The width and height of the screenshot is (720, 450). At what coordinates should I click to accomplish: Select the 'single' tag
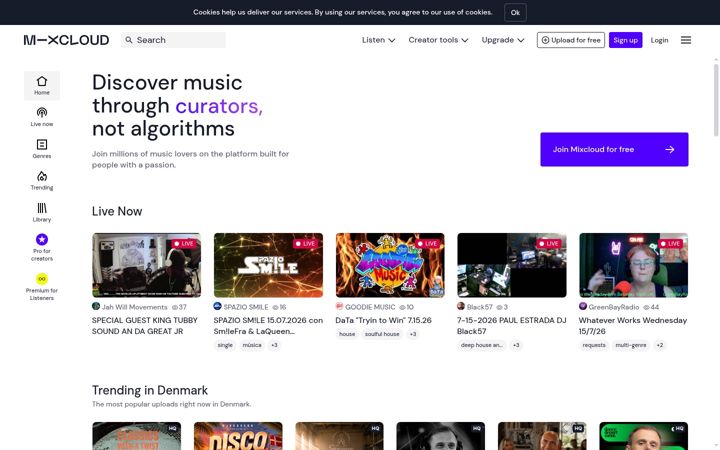click(225, 345)
